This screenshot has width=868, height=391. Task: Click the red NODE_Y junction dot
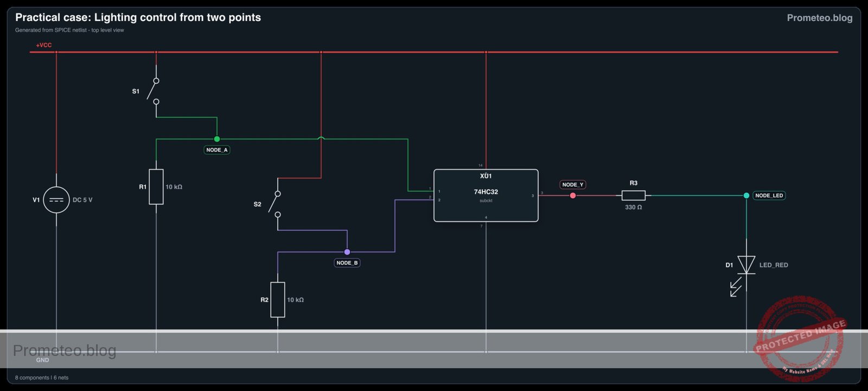pyautogui.click(x=573, y=195)
